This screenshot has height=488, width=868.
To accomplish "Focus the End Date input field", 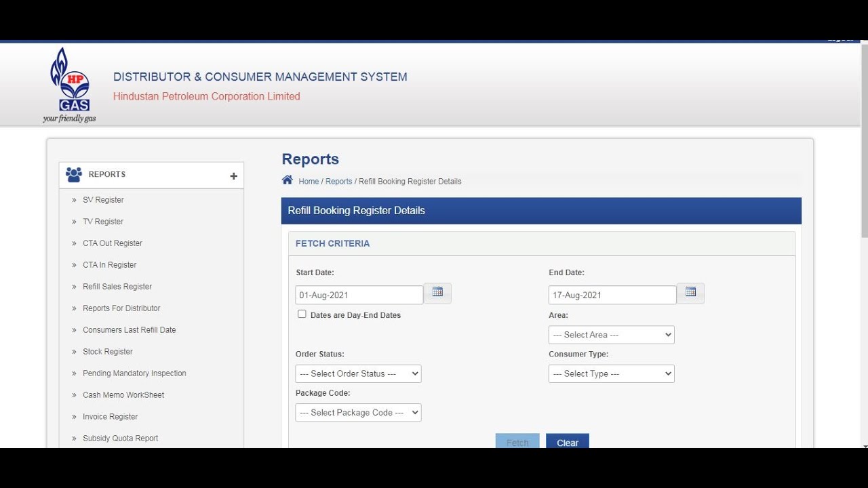I will point(612,295).
